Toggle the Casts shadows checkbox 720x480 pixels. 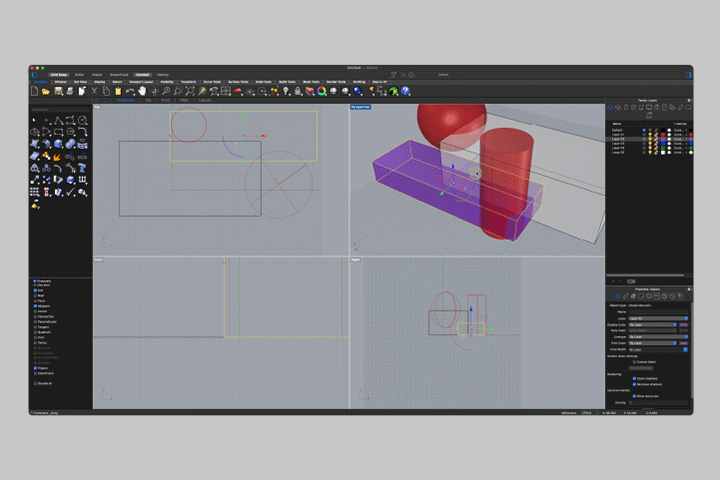tap(634, 378)
